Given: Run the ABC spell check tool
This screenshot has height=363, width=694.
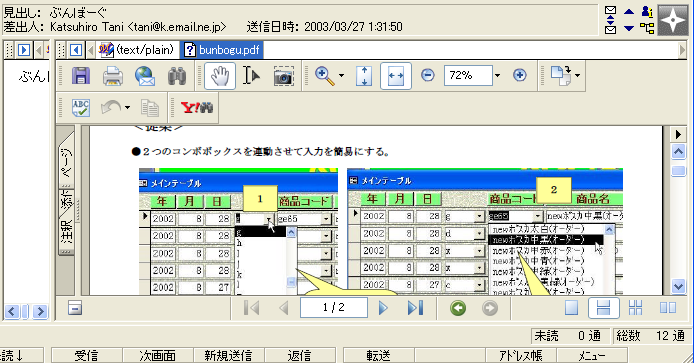Looking at the screenshot, I should point(81,108).
